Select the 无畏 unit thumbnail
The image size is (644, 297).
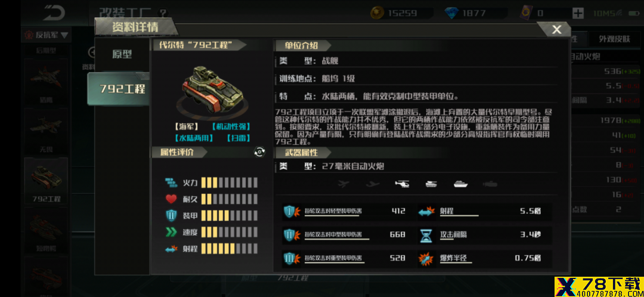coord(46,131)
